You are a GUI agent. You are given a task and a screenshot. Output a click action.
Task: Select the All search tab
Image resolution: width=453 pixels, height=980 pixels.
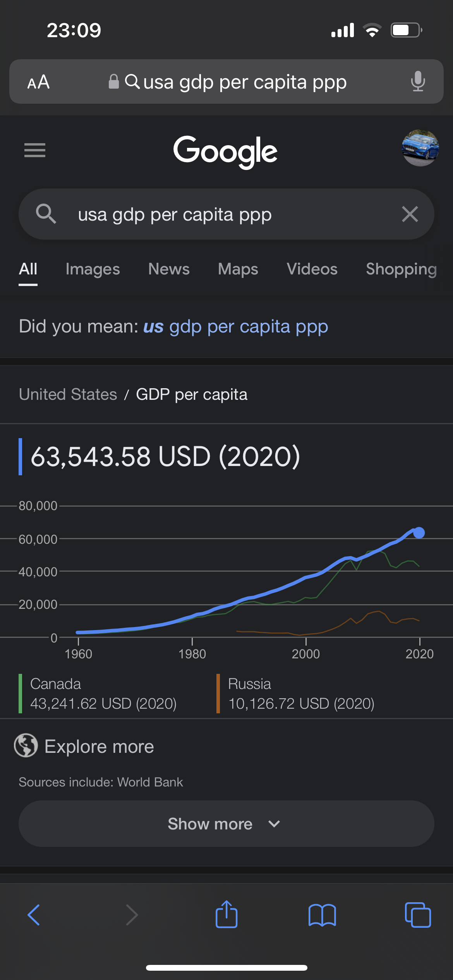(28, 269)
